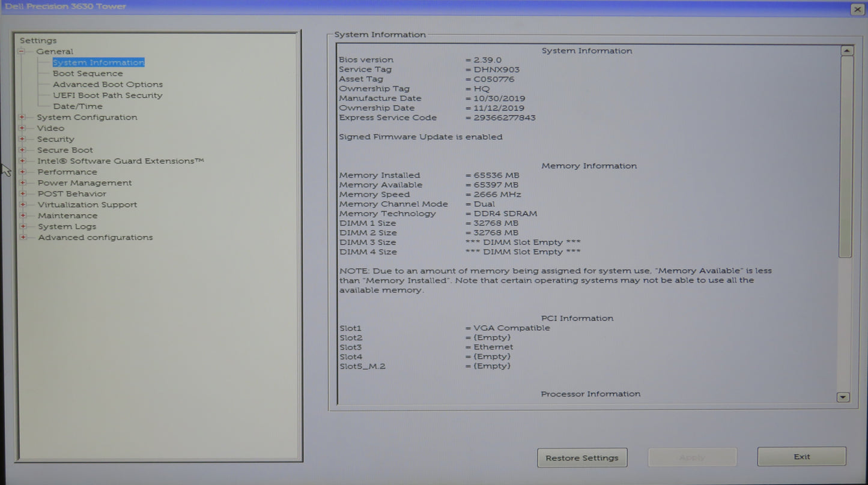Expand the Maintenance node
Screen dimensions: 868x485
[x=23, y=215]
